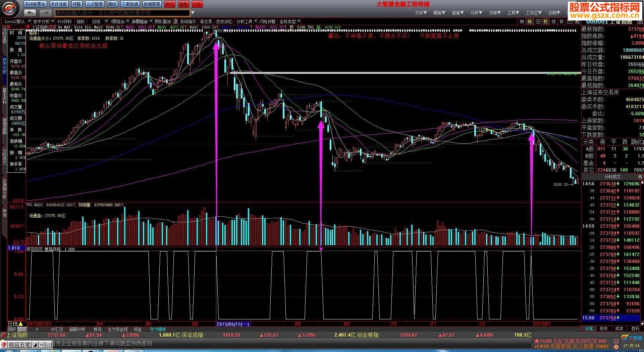Screen dimensions: 644x352
Task: Click the 下载数据 download data button
Action: pyautogui.click(x=130, y=4)
